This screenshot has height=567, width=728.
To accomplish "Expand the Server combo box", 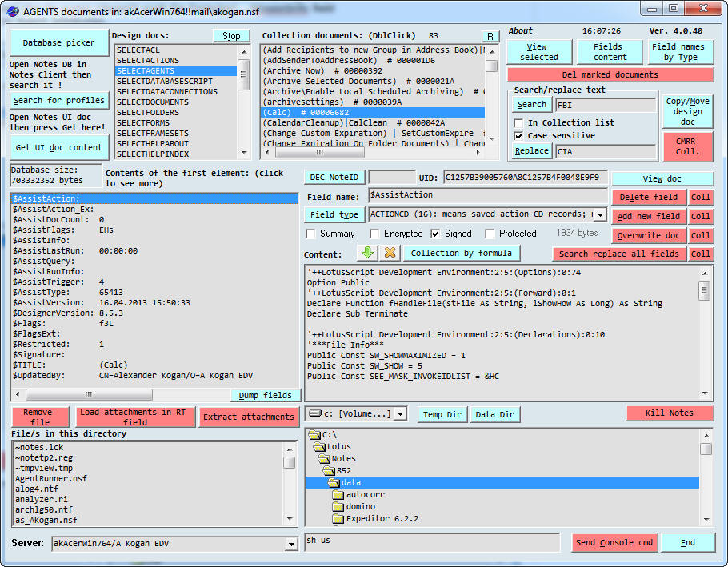I will 291,544.
